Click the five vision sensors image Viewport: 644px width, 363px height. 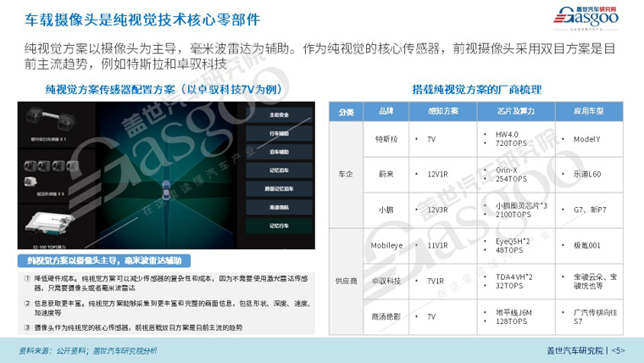coord(50,173)
